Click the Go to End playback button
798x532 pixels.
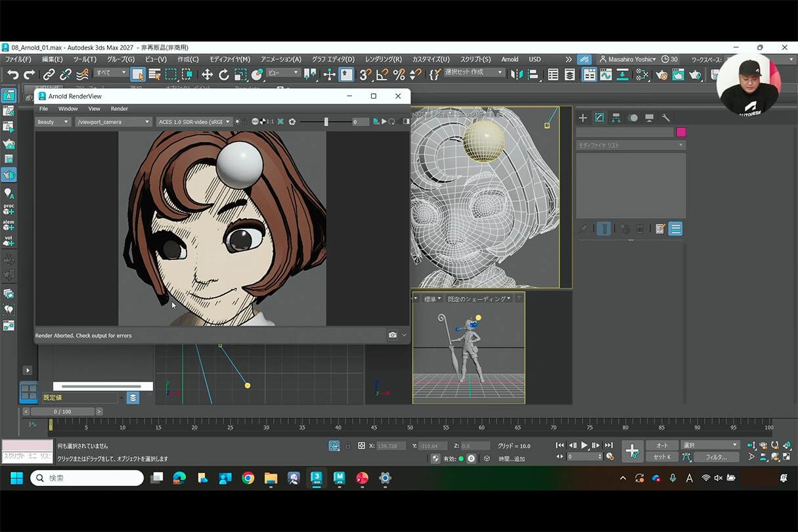click(x=609, y=445)
